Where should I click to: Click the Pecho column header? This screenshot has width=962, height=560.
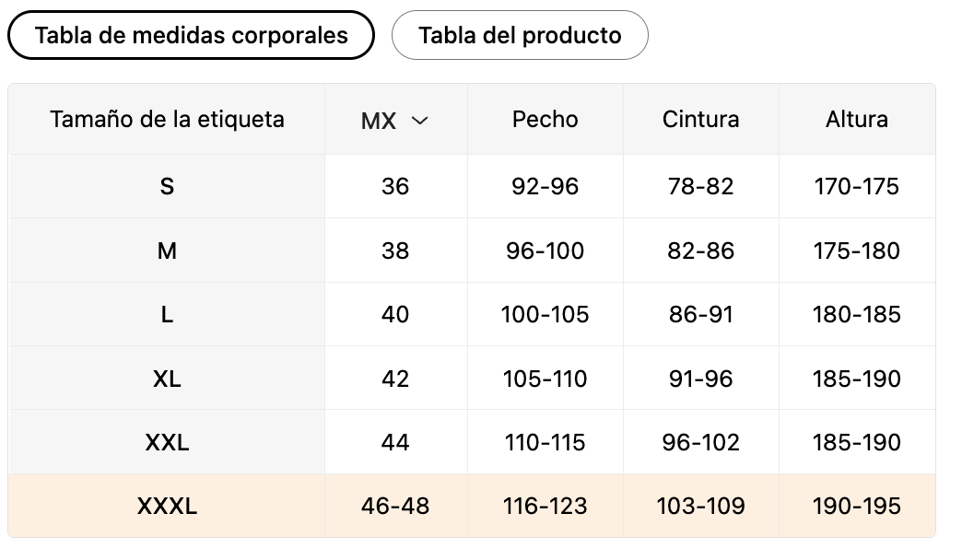pyautogui.click(x=545, y=119)
